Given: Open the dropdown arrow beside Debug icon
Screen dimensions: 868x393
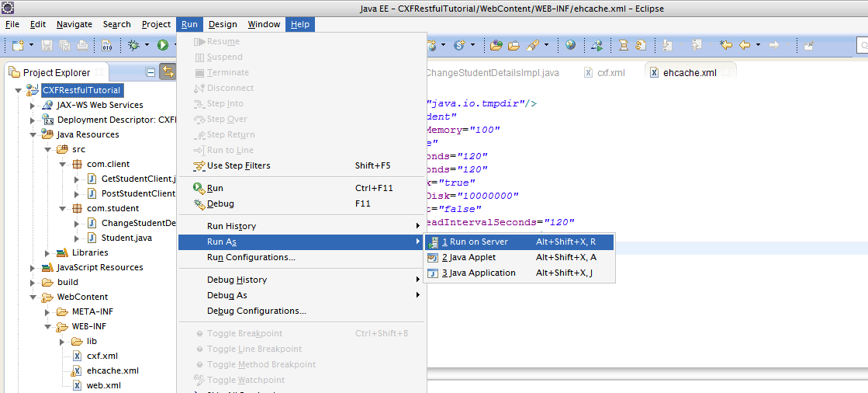Looking at the screenshot, I should (147, 46).
